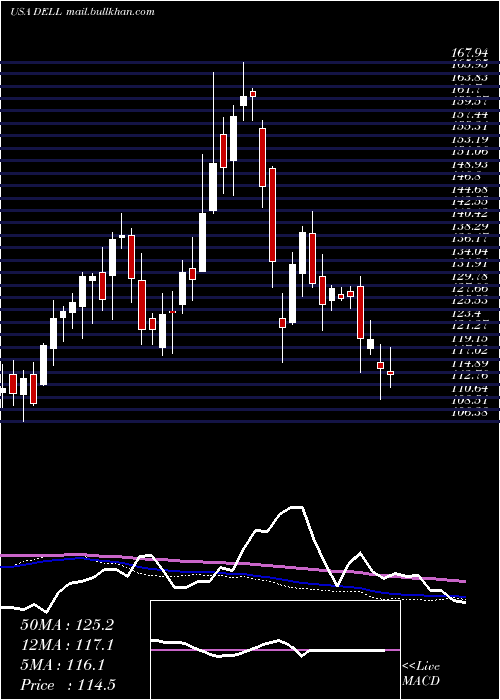500x700 pixels.
Task: Click the Price : 114.5 reading
Action: click(x=67, y=685)
